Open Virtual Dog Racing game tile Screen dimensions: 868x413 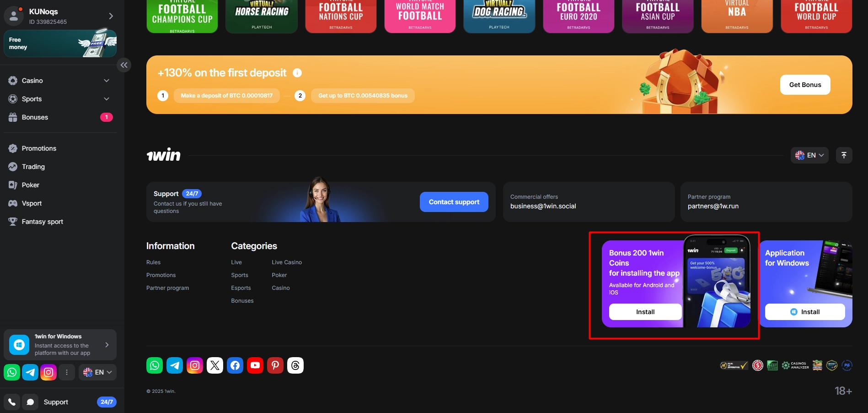tap(499, 16)
